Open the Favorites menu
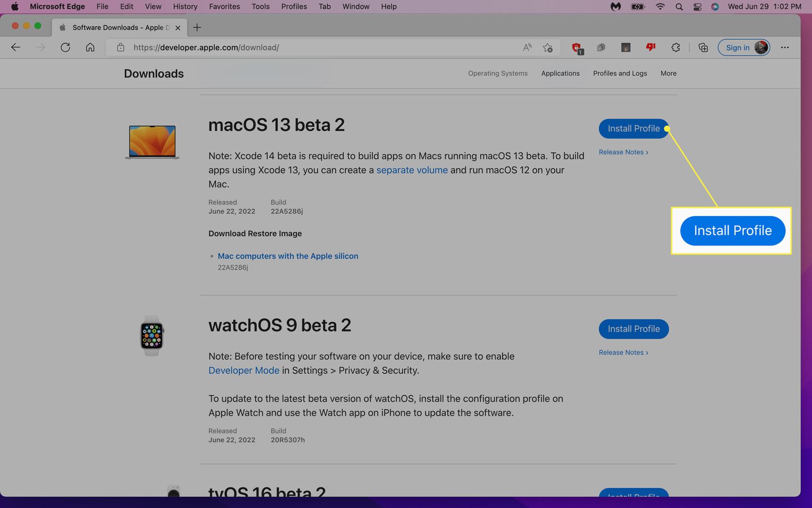The height and width of the screenshot is (508, 812). (x=225, y=6)
